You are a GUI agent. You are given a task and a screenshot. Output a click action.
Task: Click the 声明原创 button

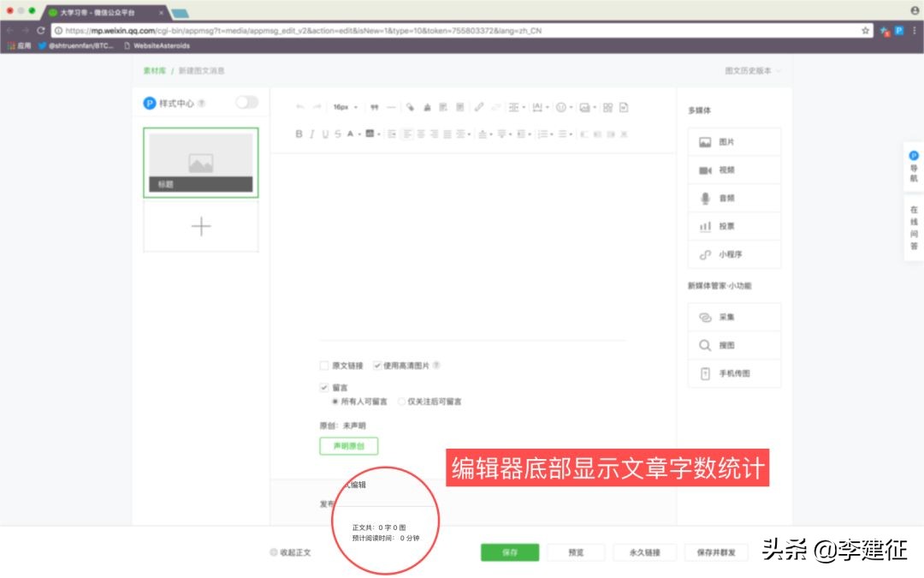[347, 445]
